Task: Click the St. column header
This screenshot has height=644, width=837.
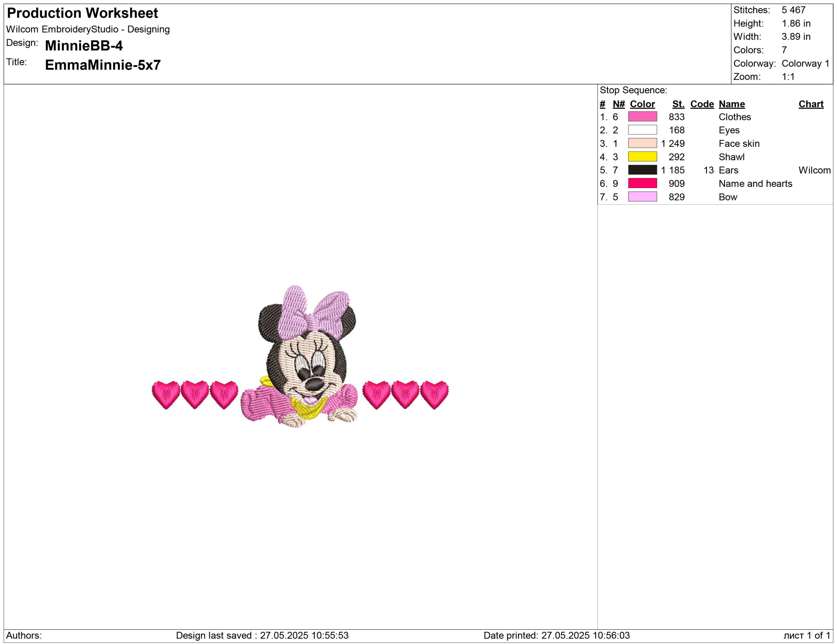Action: point(678,104)
